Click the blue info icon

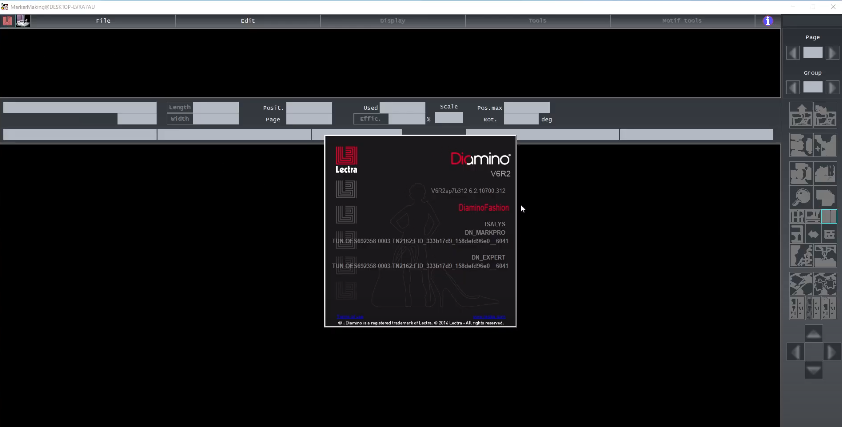tap(768, 20)
